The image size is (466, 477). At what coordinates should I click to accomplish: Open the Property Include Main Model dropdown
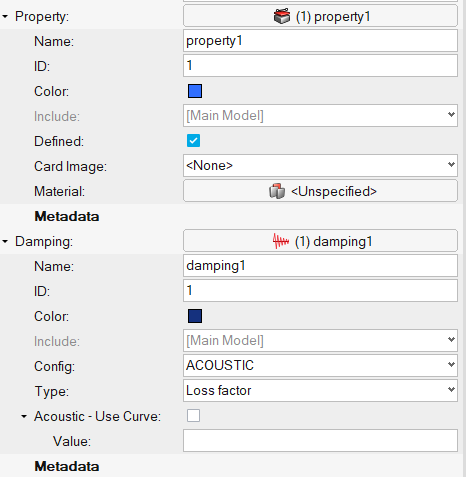(320, 115)
